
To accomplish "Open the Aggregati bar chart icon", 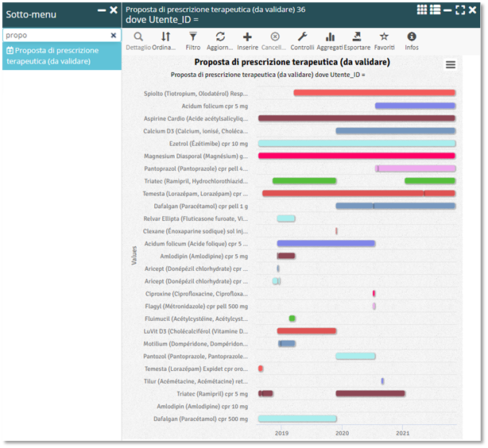I will pyautogui.click(x=330, y=37).
